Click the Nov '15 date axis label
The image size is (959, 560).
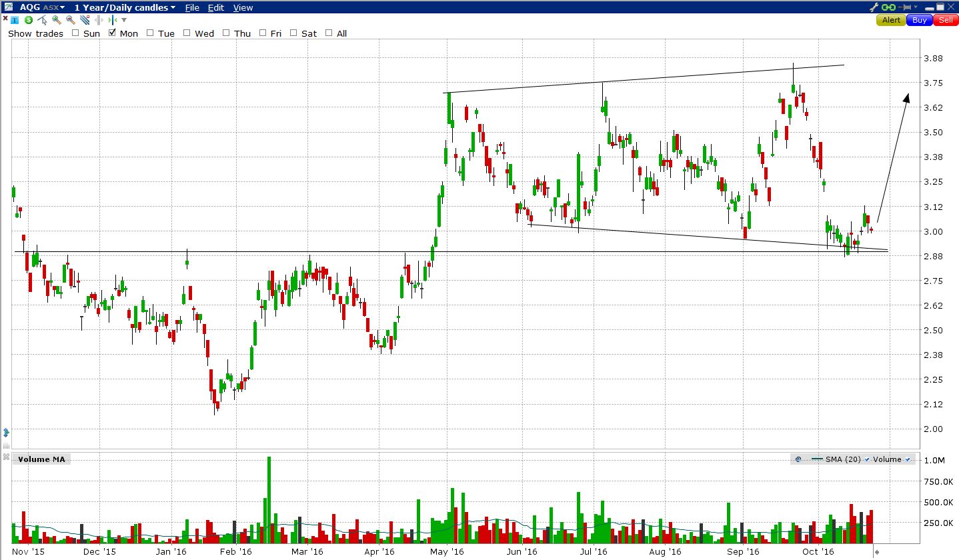tap(29, 552)
